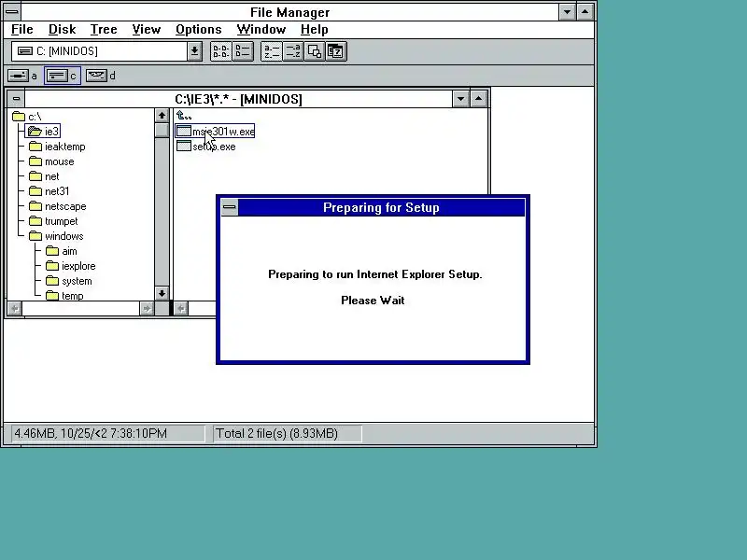Minimize the File Manager window

[567, 11]
